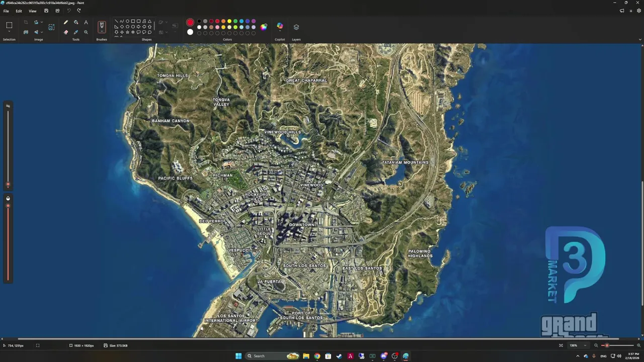
Task: Select the Fill bucket tool
Action: 76,22
